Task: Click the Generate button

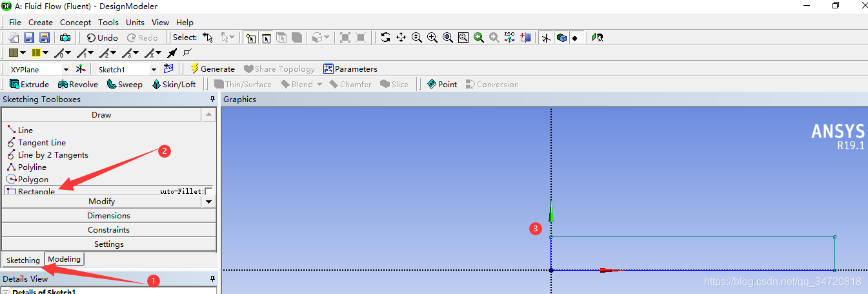Action: tap(212, 68)
